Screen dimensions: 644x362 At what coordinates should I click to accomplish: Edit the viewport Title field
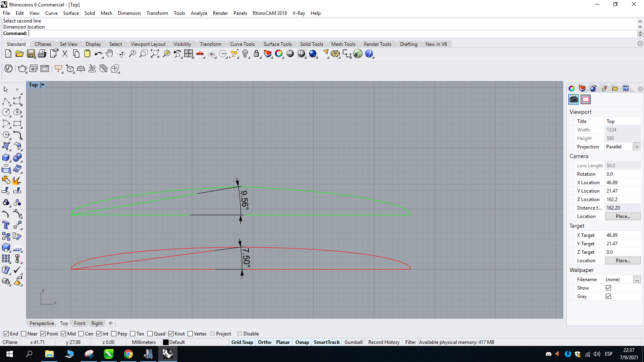(623, 121)
